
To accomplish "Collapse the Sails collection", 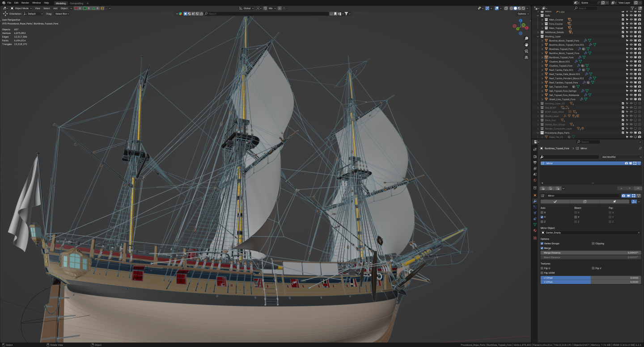I will 538,15.
